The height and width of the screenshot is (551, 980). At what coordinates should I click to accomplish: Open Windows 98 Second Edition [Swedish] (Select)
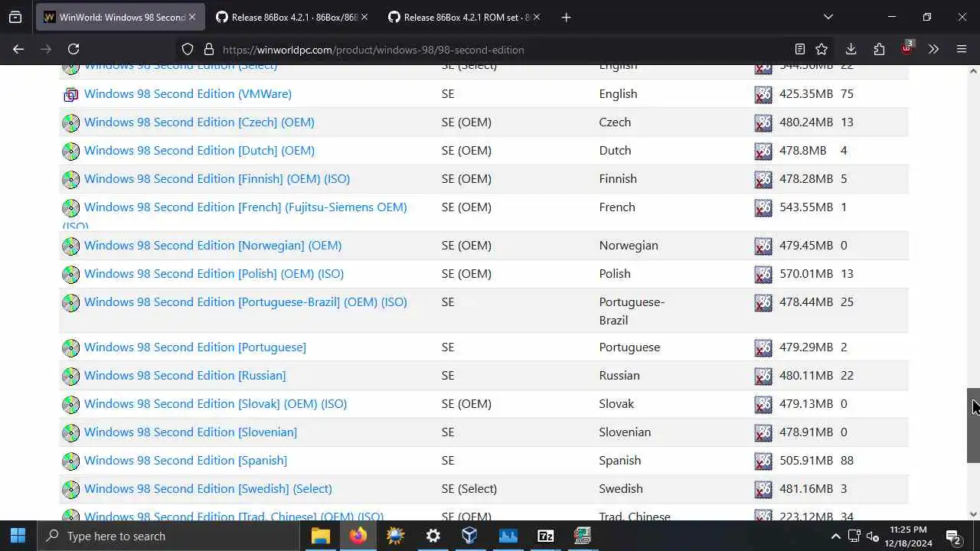[x=207, y=488]
